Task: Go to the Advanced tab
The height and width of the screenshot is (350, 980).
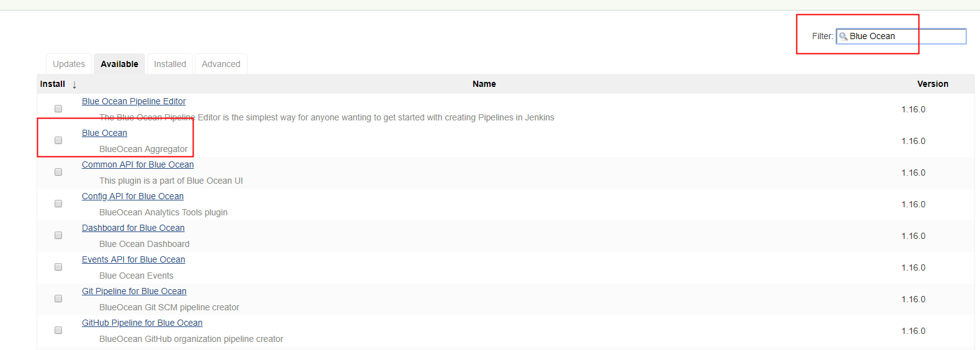Action: pos(221,64)
